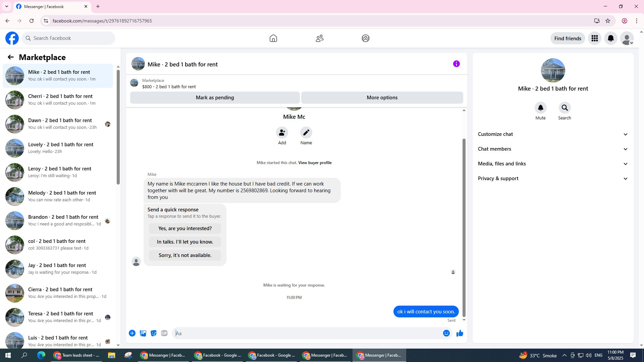644x362 pixels.
Task: Open Melody's 2 bed 1 bath chat
Action: 58,196
